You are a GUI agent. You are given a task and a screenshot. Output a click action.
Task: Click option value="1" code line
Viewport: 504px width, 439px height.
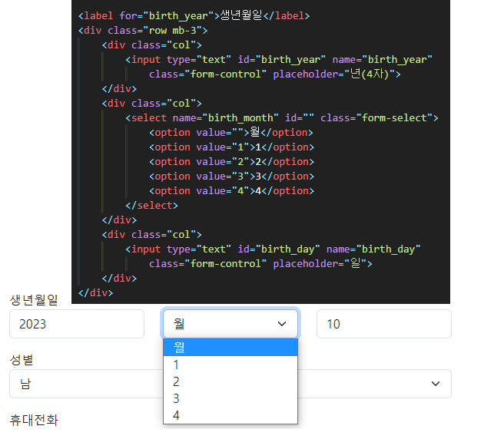pyautogui.click(x=231, y=147)
